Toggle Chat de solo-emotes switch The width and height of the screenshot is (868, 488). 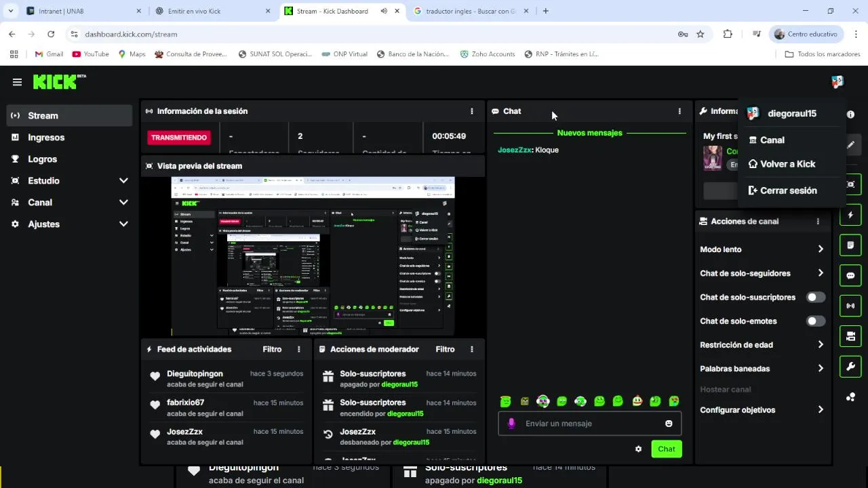coord(816,321)
